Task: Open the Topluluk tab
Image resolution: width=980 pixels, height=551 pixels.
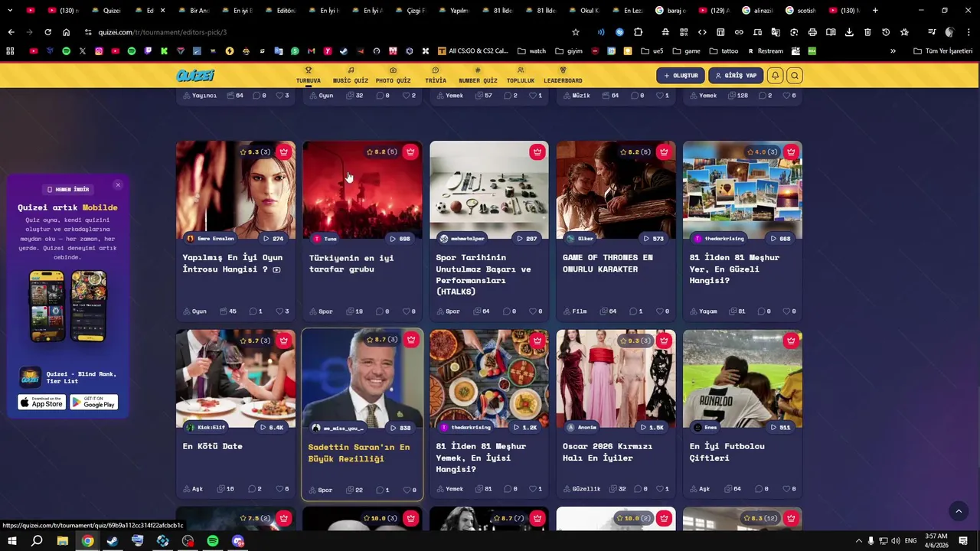Action: coord(521,75)
